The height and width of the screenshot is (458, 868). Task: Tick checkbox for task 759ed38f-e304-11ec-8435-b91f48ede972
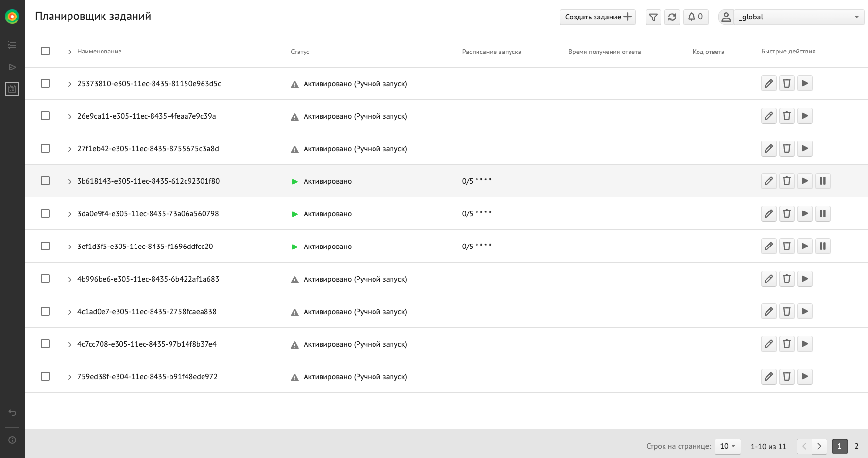[x=45, y=376]
